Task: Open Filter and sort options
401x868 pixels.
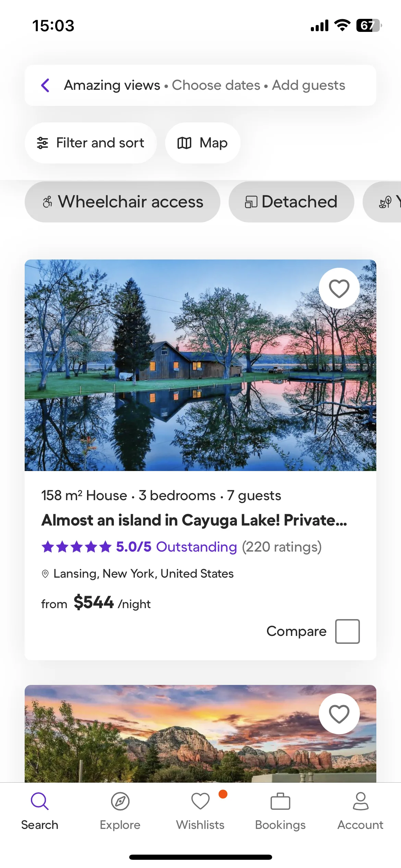Action: coord(90,143)
